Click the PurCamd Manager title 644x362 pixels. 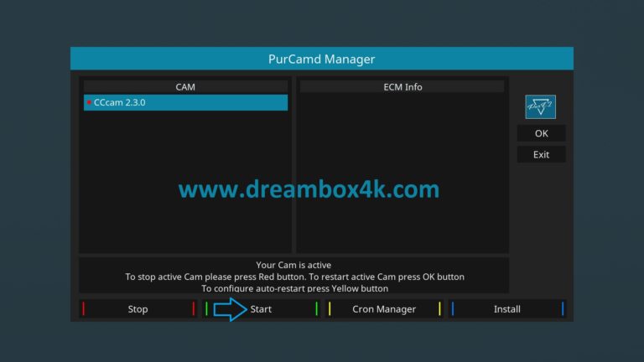tap(322, 59)
